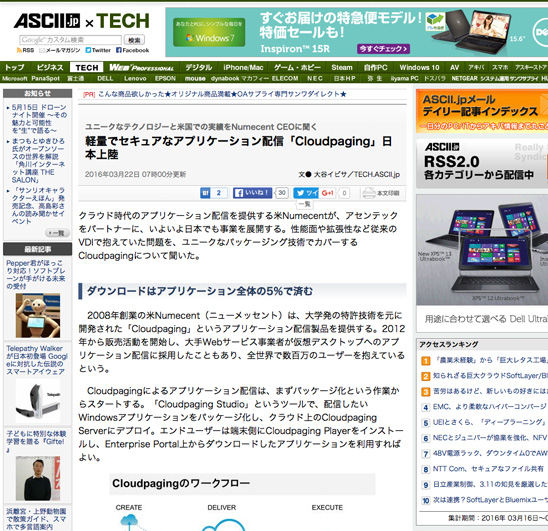
Task: Open the Facebook link icon in header
Action: [119, 50]
